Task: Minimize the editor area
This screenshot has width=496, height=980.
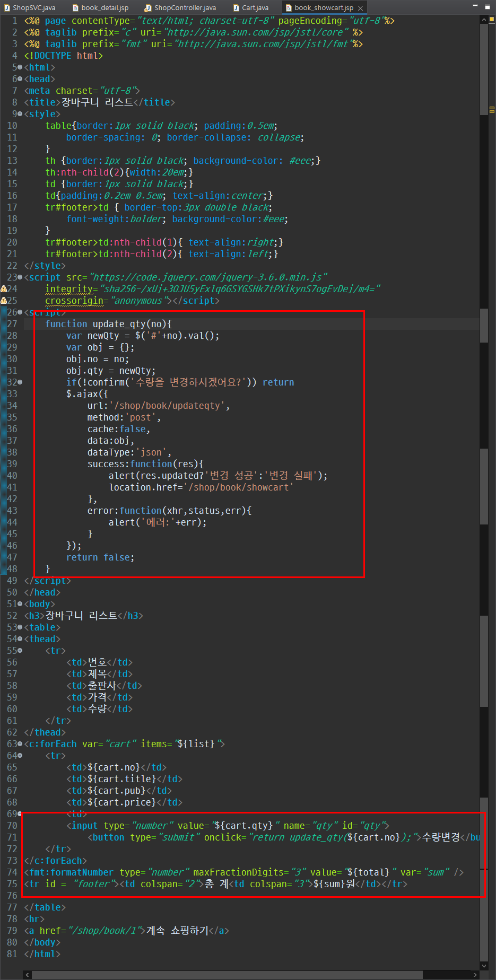Action: [475, 6]
